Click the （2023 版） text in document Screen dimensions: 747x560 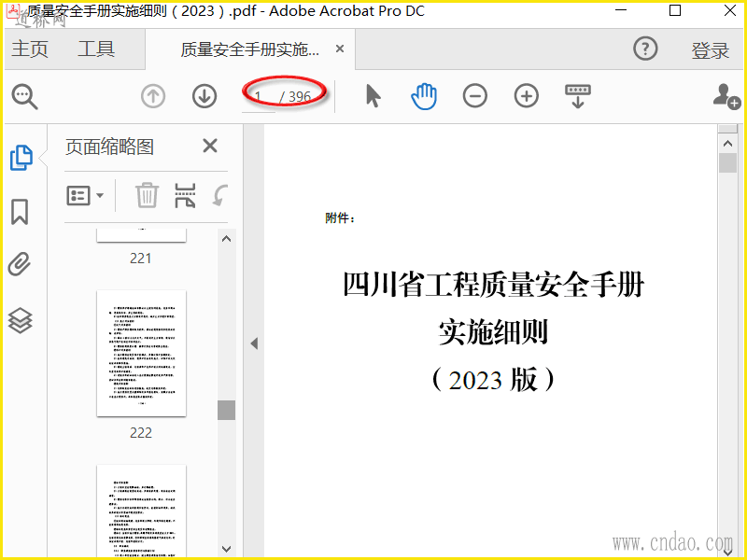pos(494,380)
